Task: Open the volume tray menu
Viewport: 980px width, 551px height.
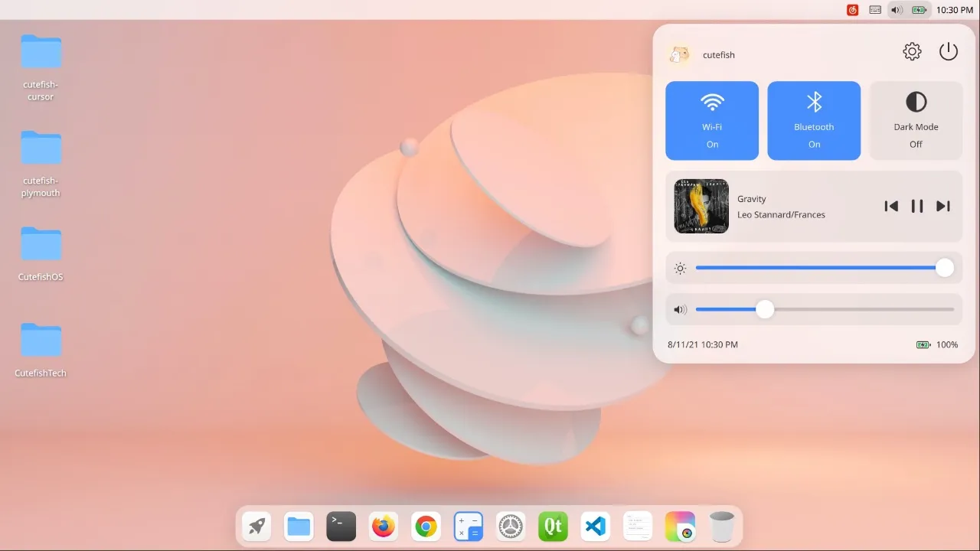Action: coord(896,10)
